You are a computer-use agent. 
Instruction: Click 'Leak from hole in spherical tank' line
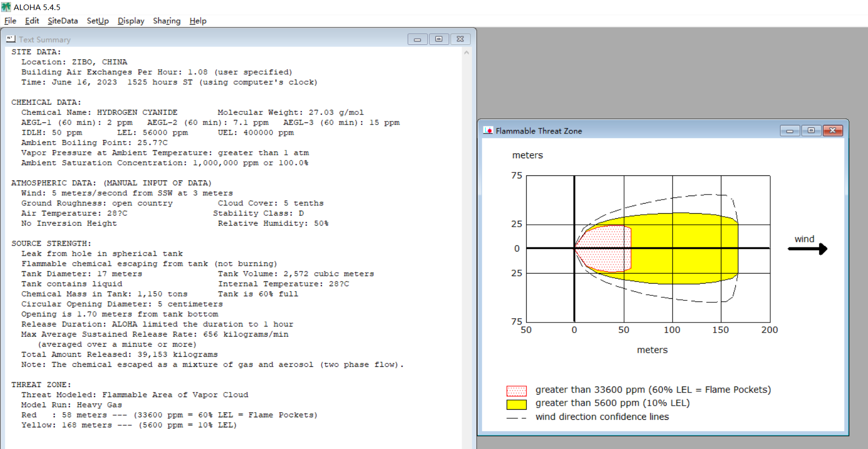102,253
